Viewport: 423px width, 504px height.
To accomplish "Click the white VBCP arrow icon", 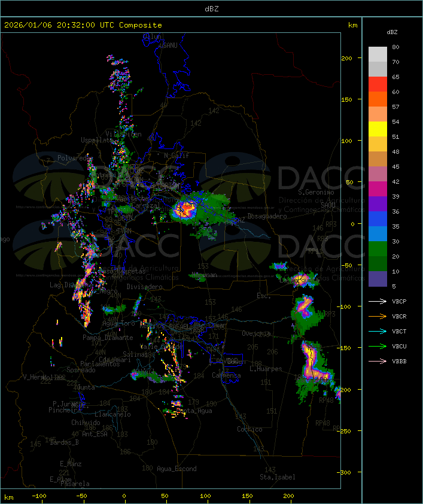I will (x=378, y=301).
